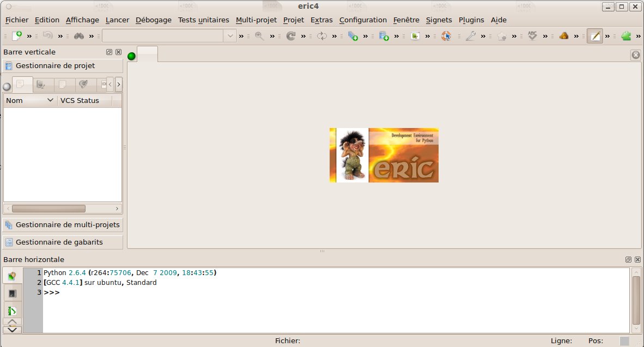Select the first project browser tab icon

(x=22, y=84)
